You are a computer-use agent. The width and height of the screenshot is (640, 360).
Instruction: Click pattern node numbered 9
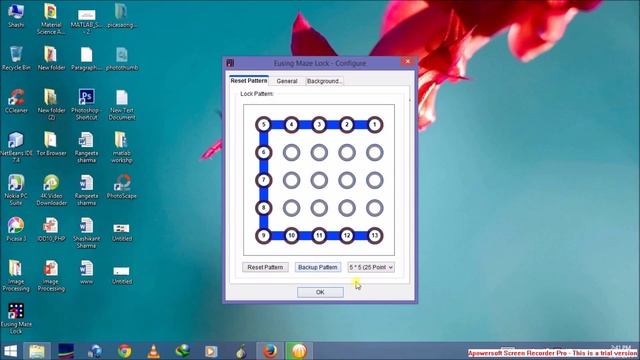[x=264, y=236]
